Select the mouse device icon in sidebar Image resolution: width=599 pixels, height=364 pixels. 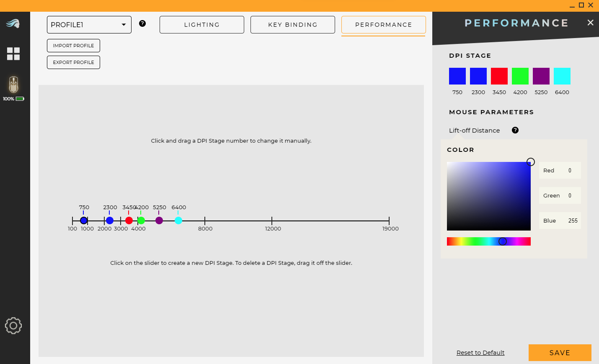pyautogui.click(x=13, y=85)
